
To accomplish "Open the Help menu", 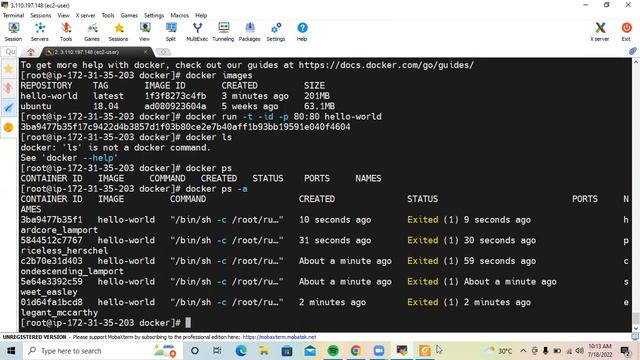I will pos(201,15).
